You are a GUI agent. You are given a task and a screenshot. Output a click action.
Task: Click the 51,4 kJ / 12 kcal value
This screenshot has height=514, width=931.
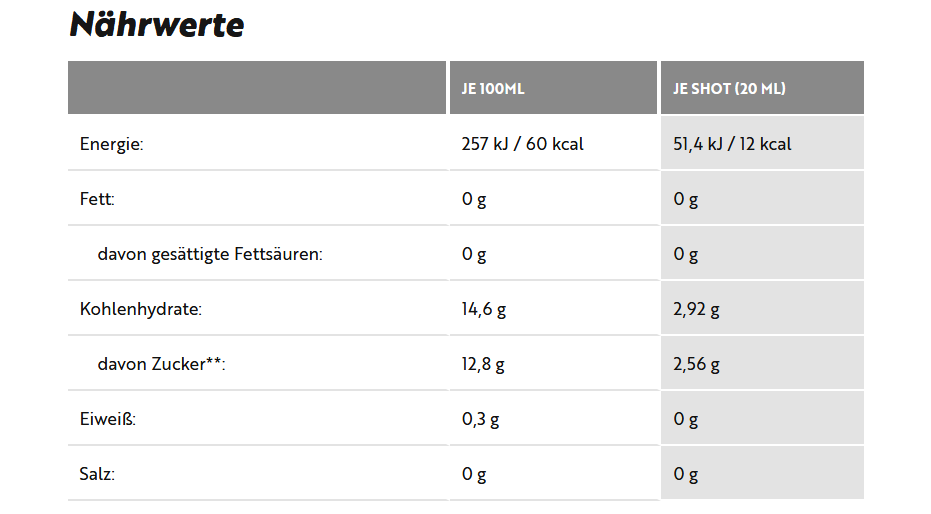pyautogui.click(x=732, y=144)
